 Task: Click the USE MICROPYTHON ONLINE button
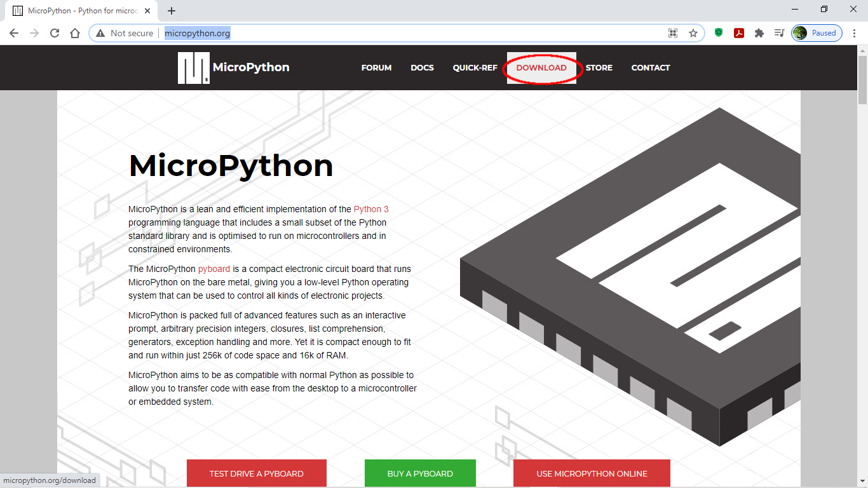point(591,473)
